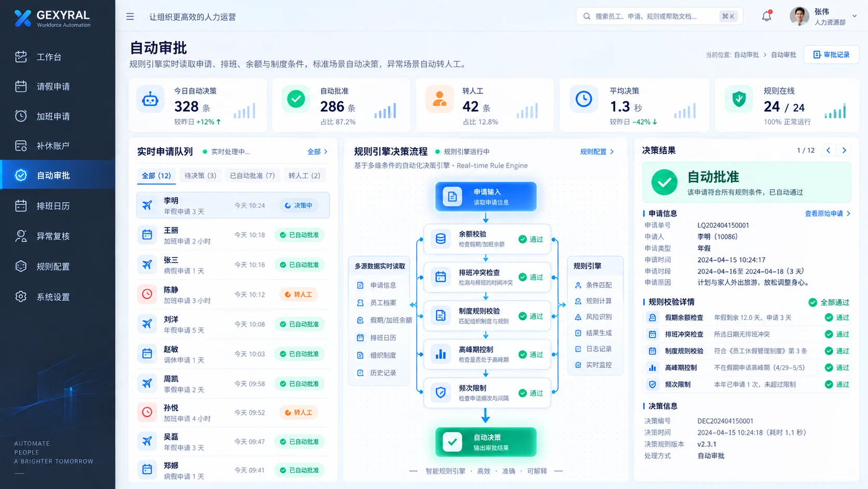Click the shield icon on 规则在线 card

(x=739, y=99)
